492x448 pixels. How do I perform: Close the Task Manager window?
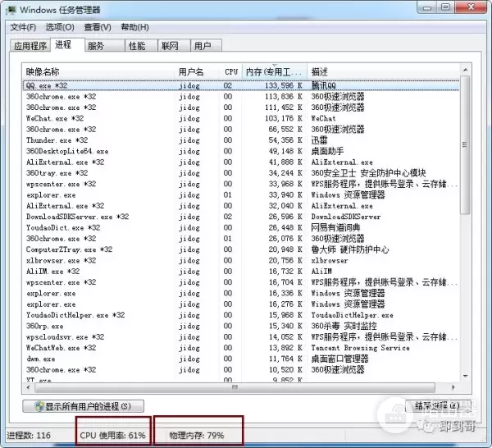click(x=471, y=7)
